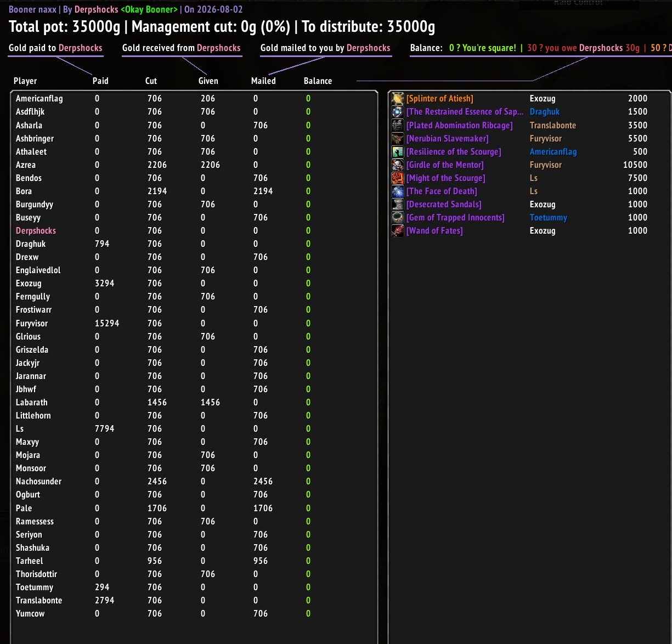The width and height of the screenshot is (672, 644).
Task: Click the Nerubian Slavemaker item icon
Action: (398, 138)
